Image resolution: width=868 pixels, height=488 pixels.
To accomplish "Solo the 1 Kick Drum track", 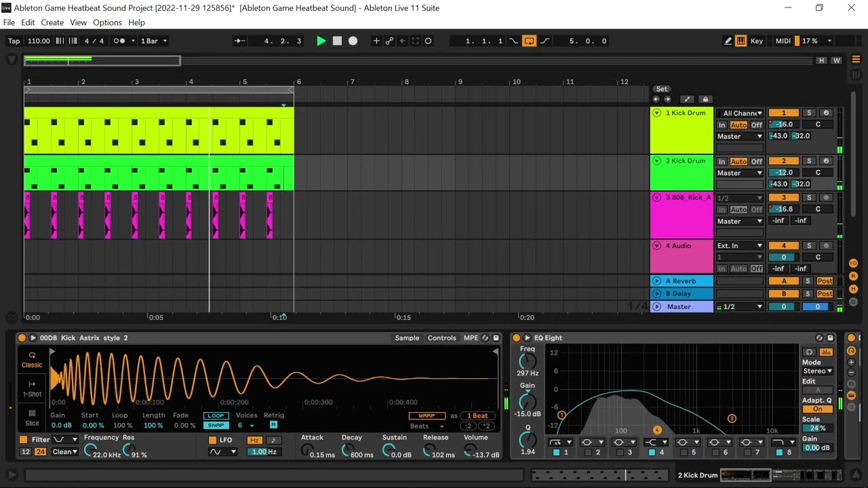I will point(808,113).
